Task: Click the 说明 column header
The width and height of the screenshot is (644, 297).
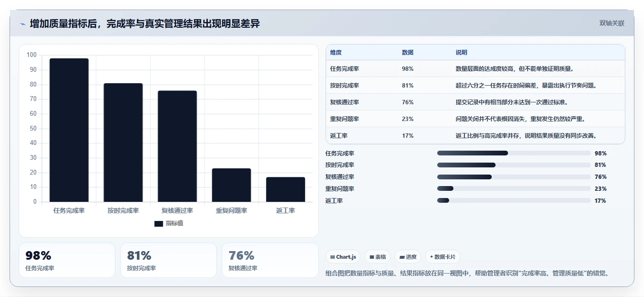Action: point(462,53)
